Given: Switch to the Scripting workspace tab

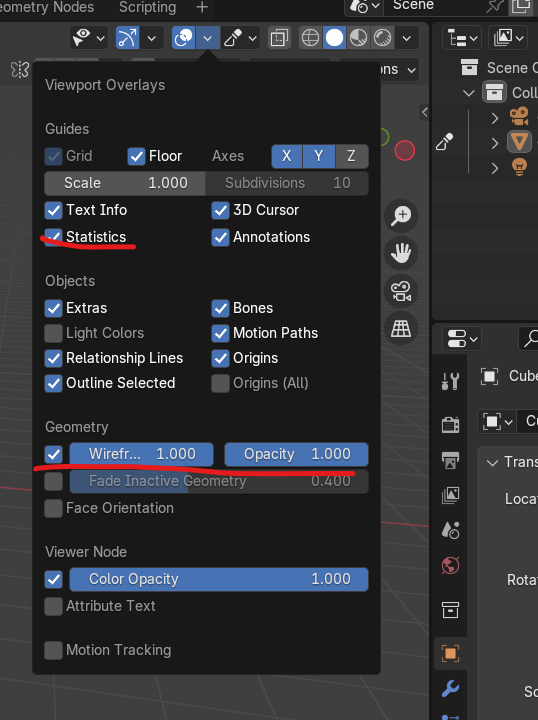Looking at the screenshot, I should click(147, 7).
